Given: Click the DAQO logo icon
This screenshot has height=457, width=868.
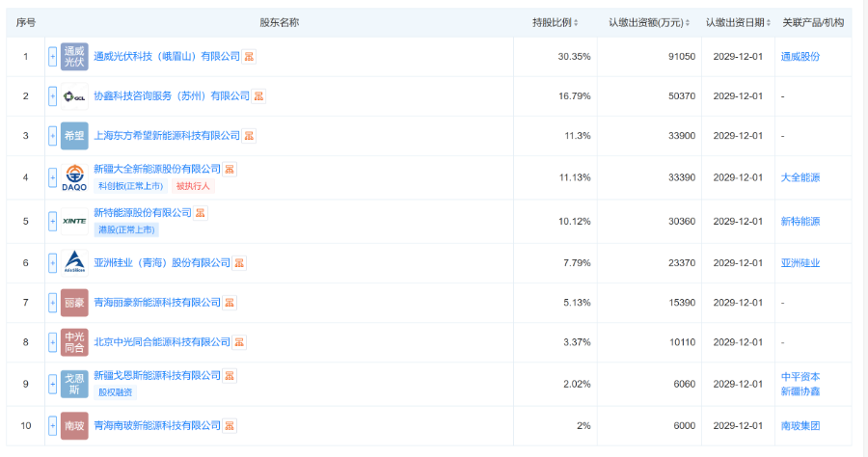Looking at the screenshot, I should pyautogui.click(x=74, y=177).
